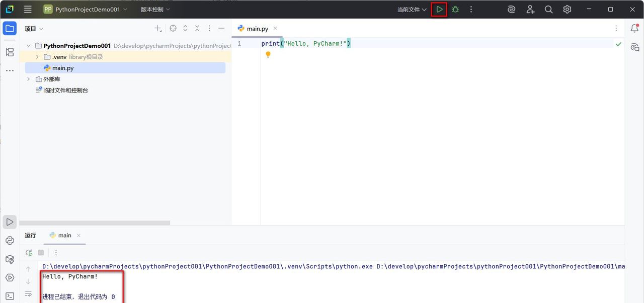Run the current file with green play button
644x303 pixels.
click(x=439, y=10)
